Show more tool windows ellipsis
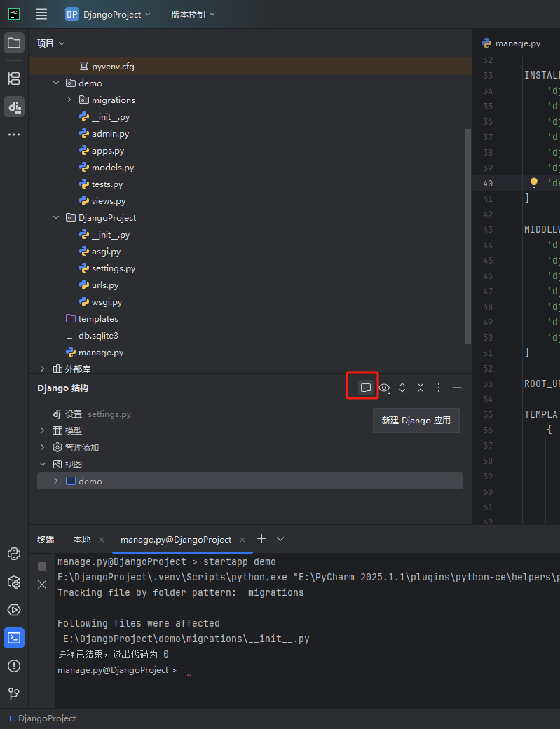560x729 pixels. click(14, 135)
